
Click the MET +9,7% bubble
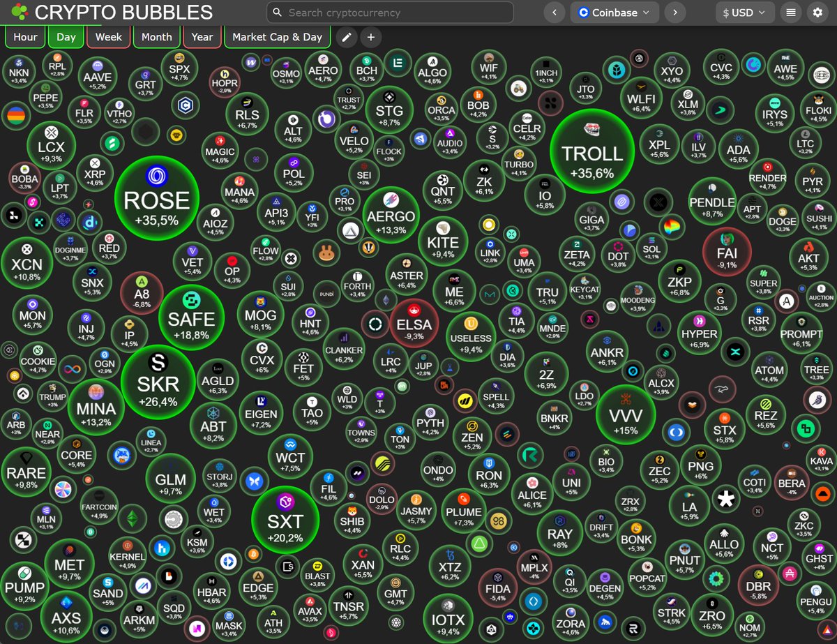tap(70, 562)
